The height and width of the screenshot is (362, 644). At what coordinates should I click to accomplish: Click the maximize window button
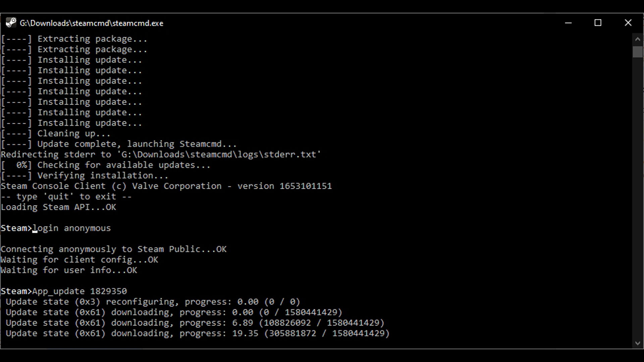tap(598, 22)
